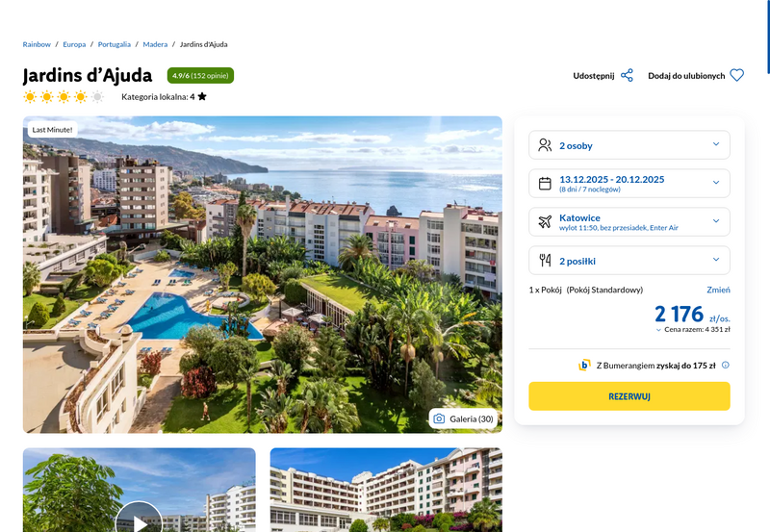Click the calendar icon in date field
This screenshot has height=532, width=770.
545,184
